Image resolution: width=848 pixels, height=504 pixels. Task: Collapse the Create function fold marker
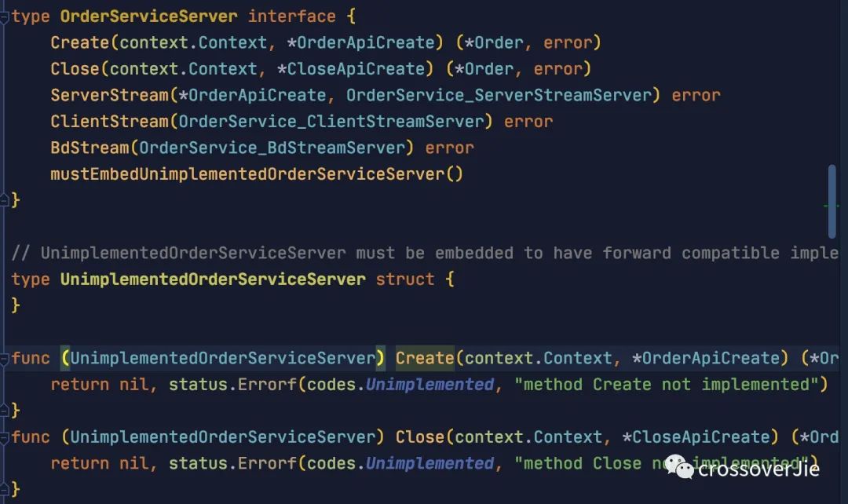coord(5,359)
